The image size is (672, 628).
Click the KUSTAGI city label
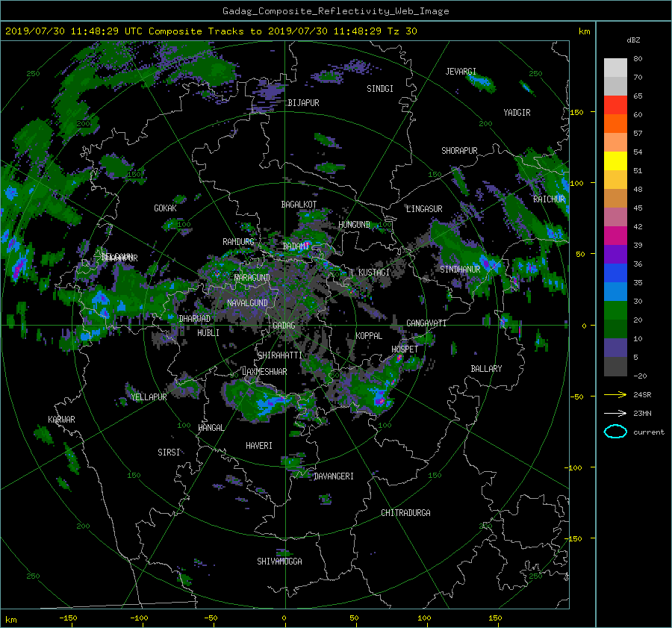click(374, 273)
